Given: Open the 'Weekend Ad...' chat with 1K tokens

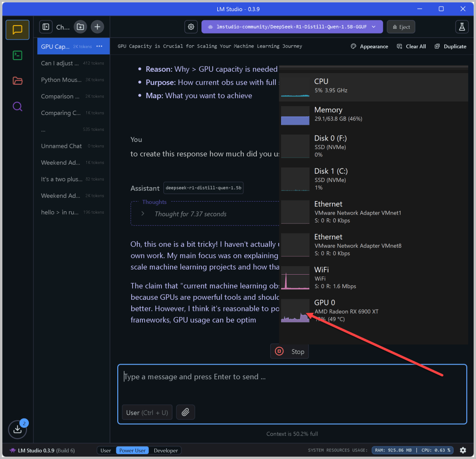Looking at the screenshot, I should click(x=73, y=162).
